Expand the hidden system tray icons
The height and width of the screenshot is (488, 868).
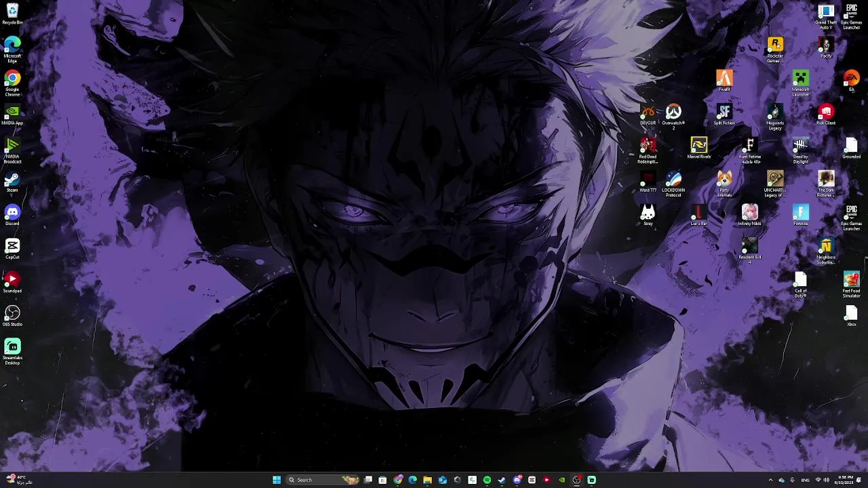coord(770,480)
